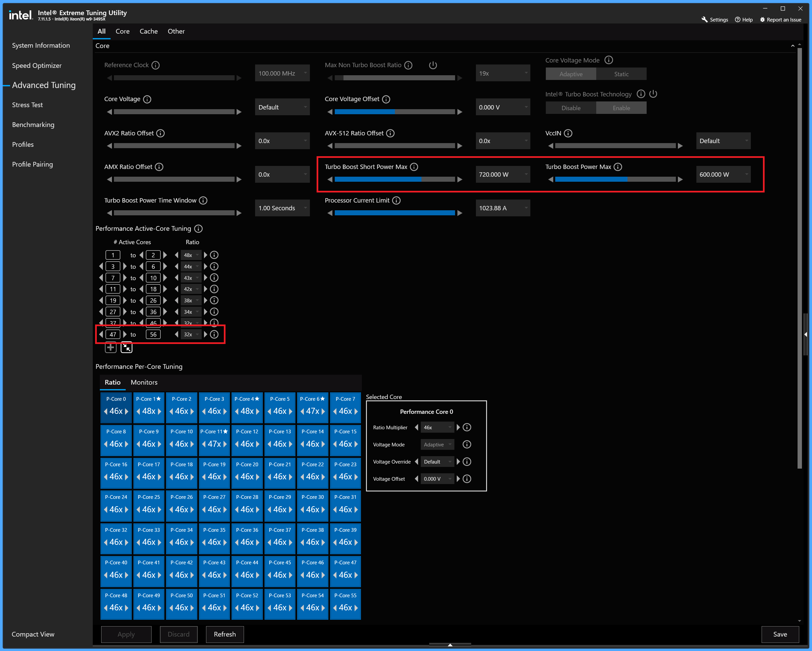The height and width of the screenshot is (651, 812).
Task: Open Processor Current Limit 1023.88 A dropdown
Action: (503, 208)
